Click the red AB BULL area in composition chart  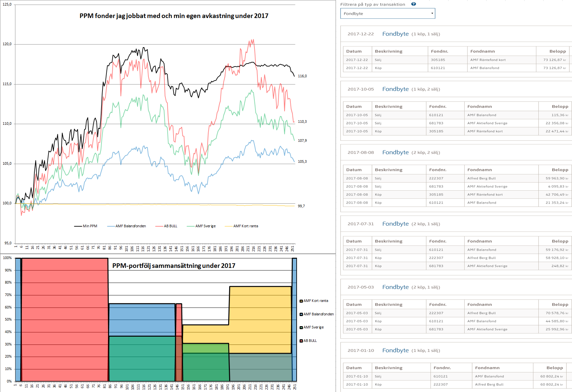pos(65,319)
